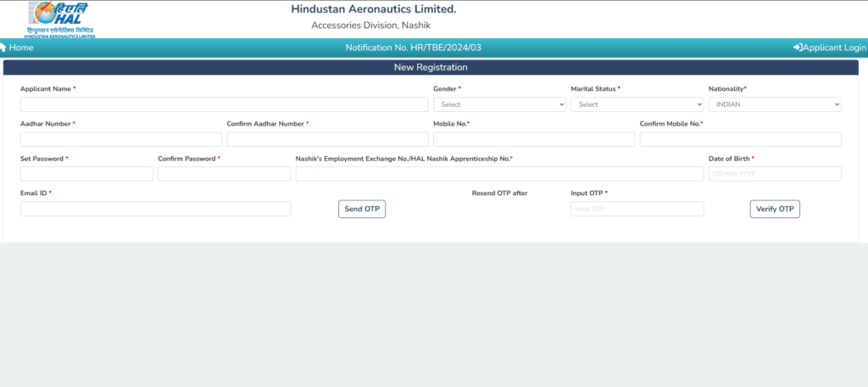This screenshot has height=387, width=868.
Task: Click the Mobile No. input field
Action: coord(534,139)
